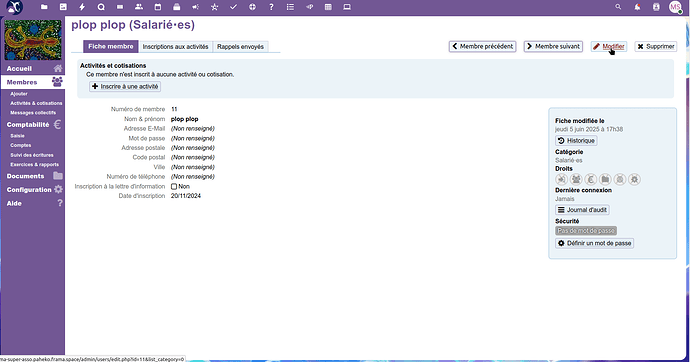Open the notifications bell icon
Screen dimensions: 690x362
point(637,7)
